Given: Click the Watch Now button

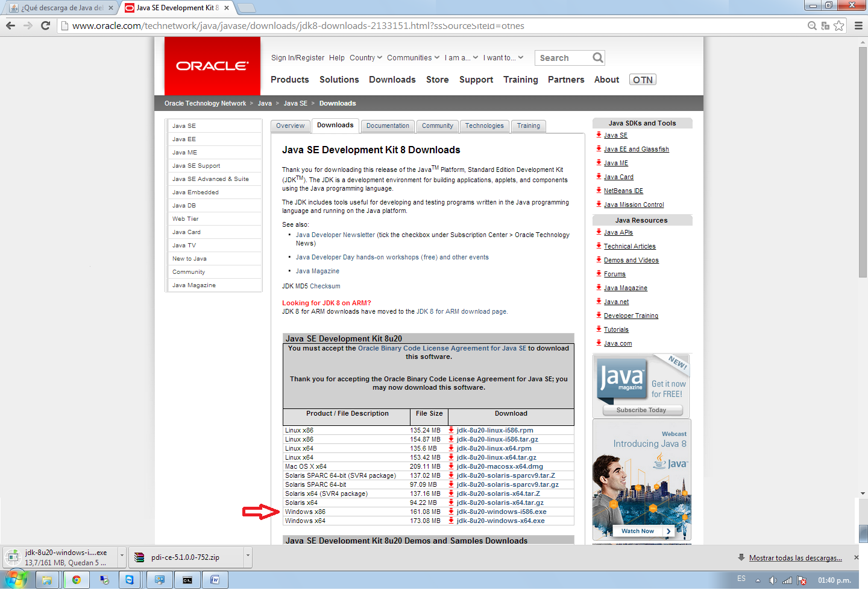Looking at the screenshot, I should coord(643,531).
